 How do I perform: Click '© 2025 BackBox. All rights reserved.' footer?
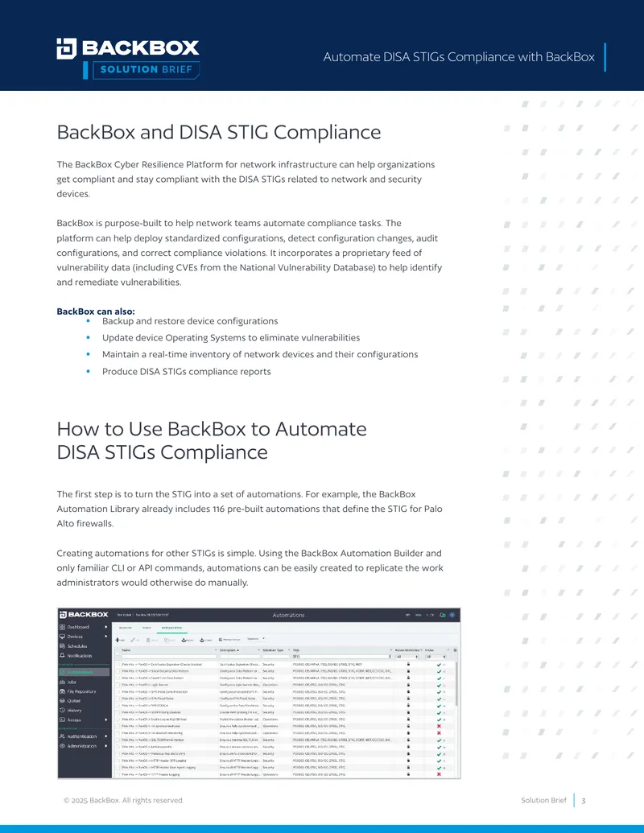tap(123, 800)
